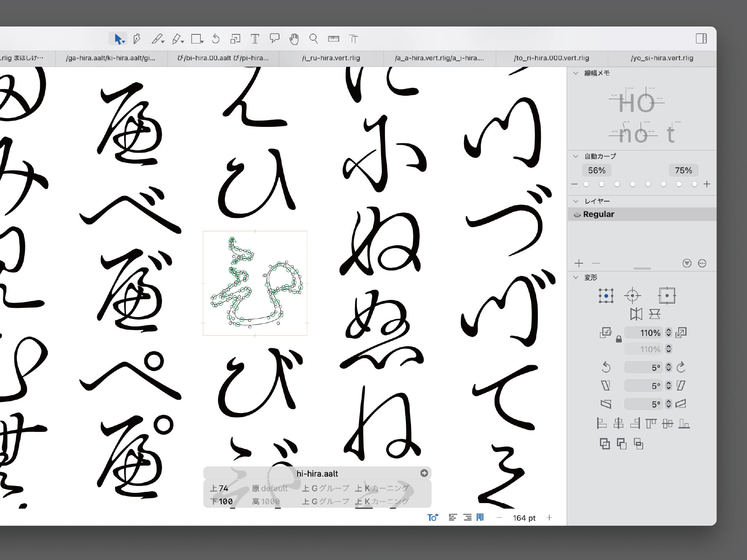Step the 110% scale value stepper

point(668,333)
